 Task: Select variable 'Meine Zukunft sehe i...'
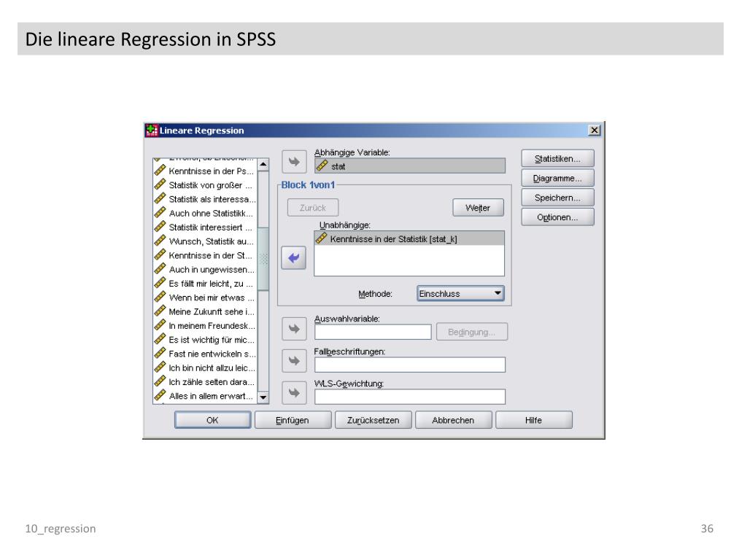click(205, 311)
